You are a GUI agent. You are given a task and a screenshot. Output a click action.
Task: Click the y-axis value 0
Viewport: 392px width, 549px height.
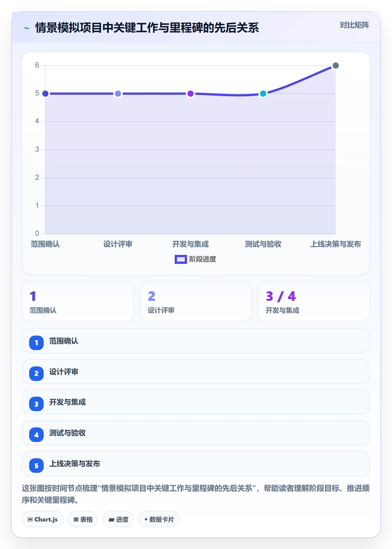pyautogui.click(x=37, y=233)
